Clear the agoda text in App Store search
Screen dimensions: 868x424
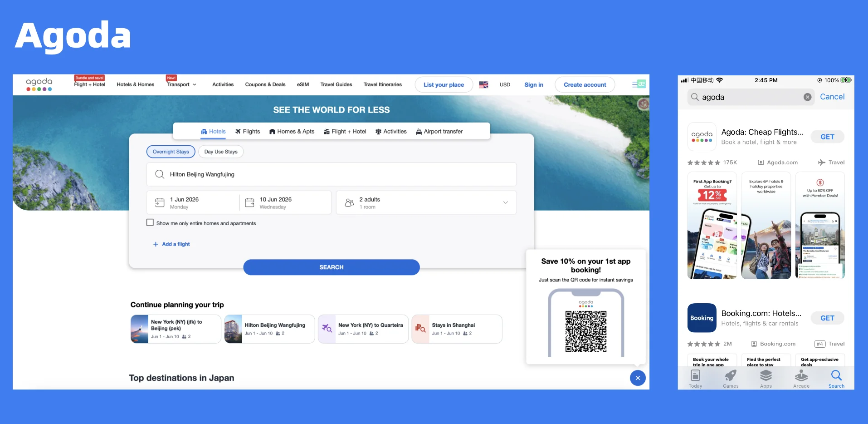coord(807,97)
